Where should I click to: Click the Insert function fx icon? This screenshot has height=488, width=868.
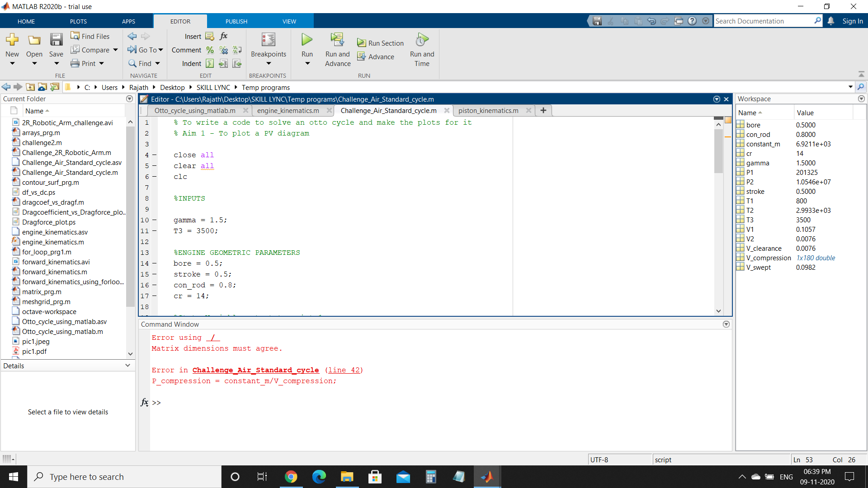tap(224, 36)
